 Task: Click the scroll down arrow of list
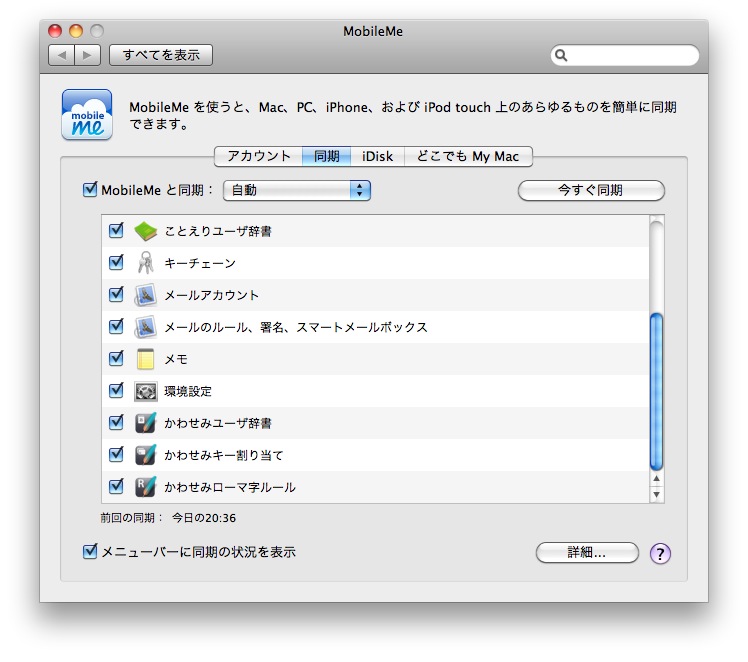point(656,494)
